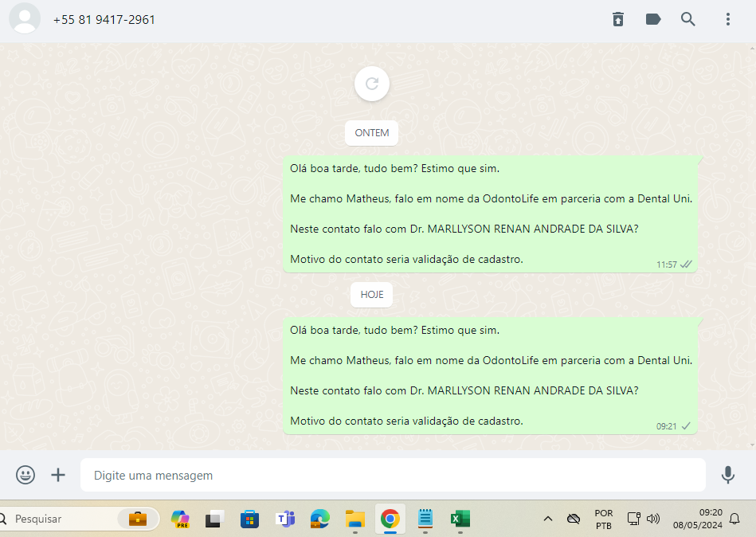Click the delete chat trash icon
Screen dimensions: 756x537
618,19
